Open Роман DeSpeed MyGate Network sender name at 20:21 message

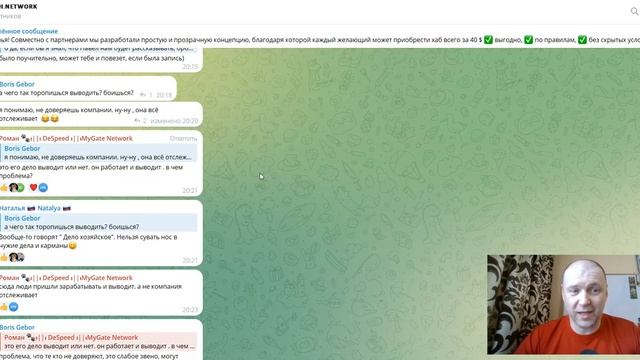click(66, 138)
